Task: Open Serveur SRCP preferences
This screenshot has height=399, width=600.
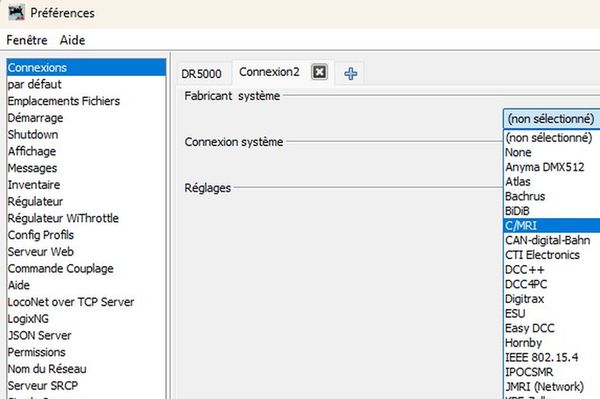Action: (x=86, y=386)
